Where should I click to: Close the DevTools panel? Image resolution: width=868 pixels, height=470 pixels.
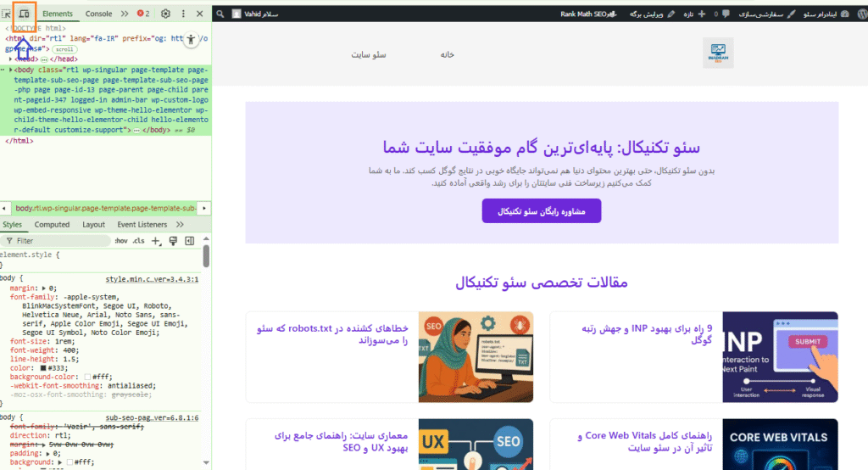(200, 14)
